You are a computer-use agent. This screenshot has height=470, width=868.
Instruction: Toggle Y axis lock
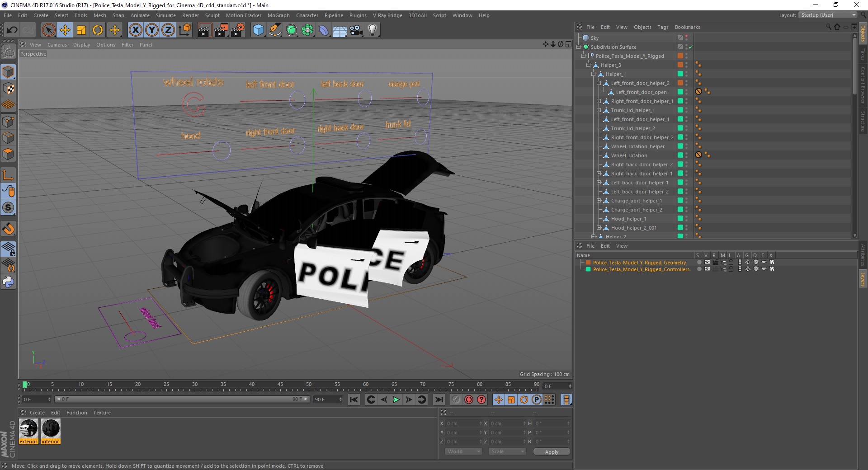[x=152, y=30]
